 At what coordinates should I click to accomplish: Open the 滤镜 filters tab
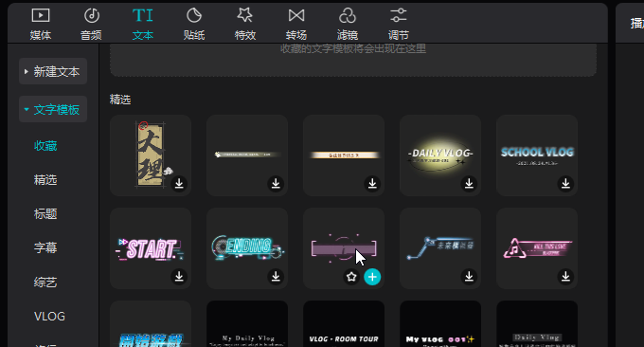point(348,25)
